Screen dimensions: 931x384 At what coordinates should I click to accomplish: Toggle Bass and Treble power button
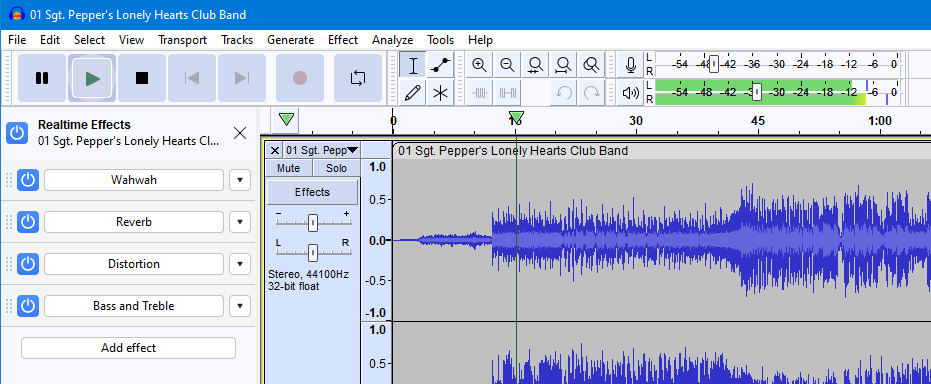pyautogui.click(x=28, y=306)
